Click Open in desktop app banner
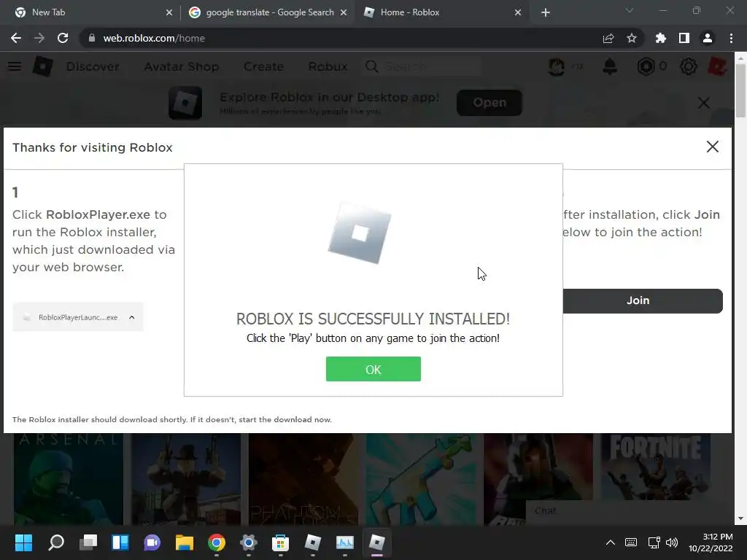 [489, 102]
